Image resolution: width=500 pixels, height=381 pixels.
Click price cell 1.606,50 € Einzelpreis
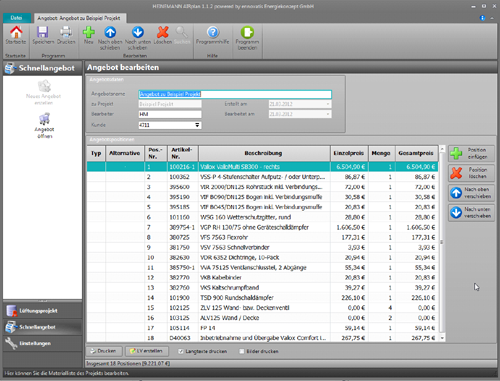point(349,227)
